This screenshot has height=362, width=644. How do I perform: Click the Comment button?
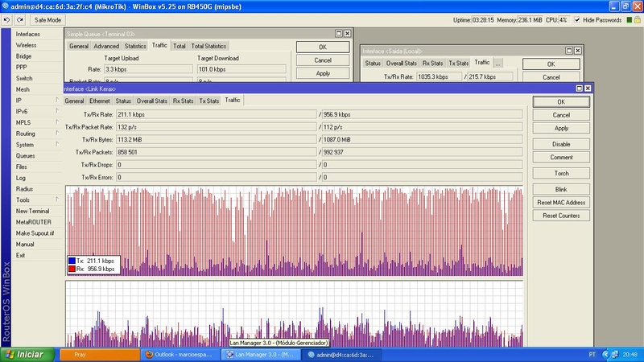tap(561, 157)
